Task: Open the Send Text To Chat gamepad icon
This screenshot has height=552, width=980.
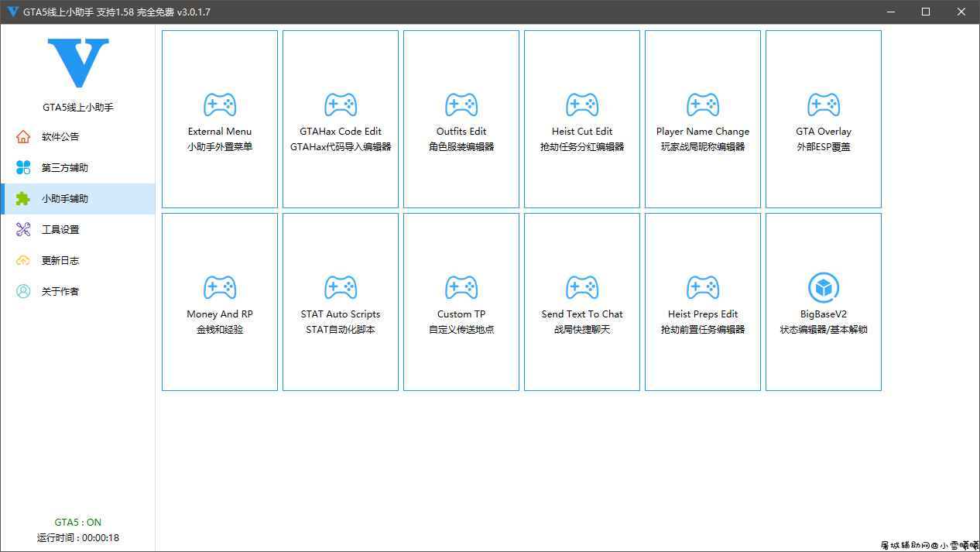Action: [582, 287]
